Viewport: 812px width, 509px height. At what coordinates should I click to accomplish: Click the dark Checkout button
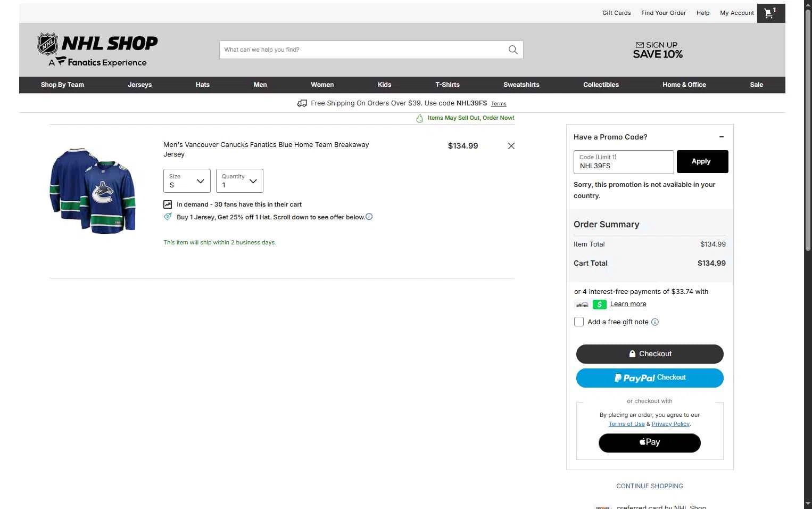coord(650,354)
